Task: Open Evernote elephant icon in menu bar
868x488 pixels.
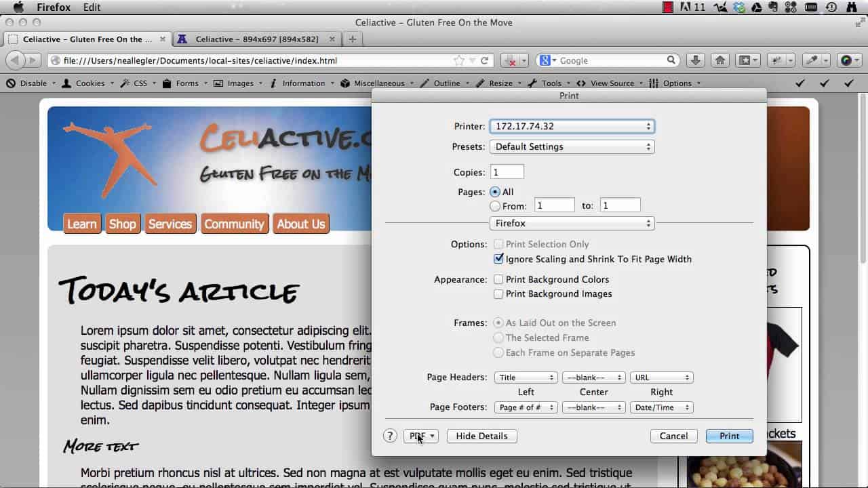Action: click(772, 7)
